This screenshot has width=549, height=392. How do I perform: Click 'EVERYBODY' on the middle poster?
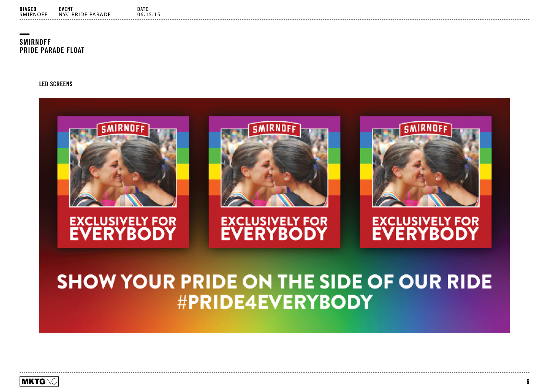pos(274,234)
